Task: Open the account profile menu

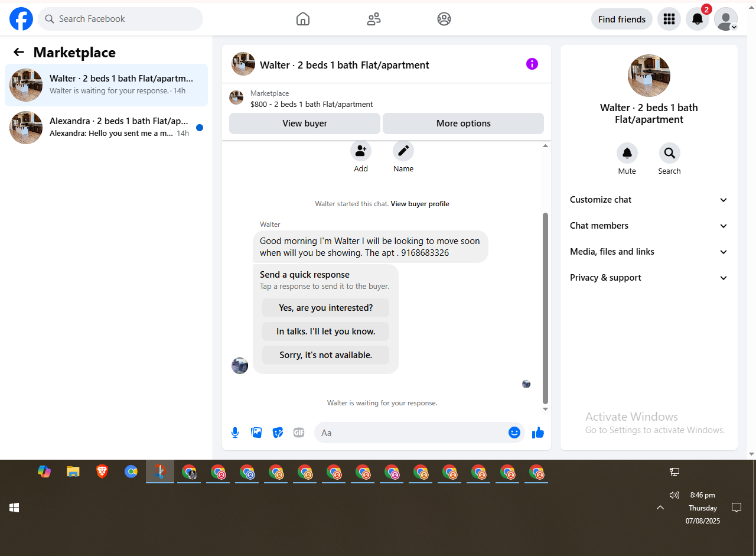Action: pos(726,19)
